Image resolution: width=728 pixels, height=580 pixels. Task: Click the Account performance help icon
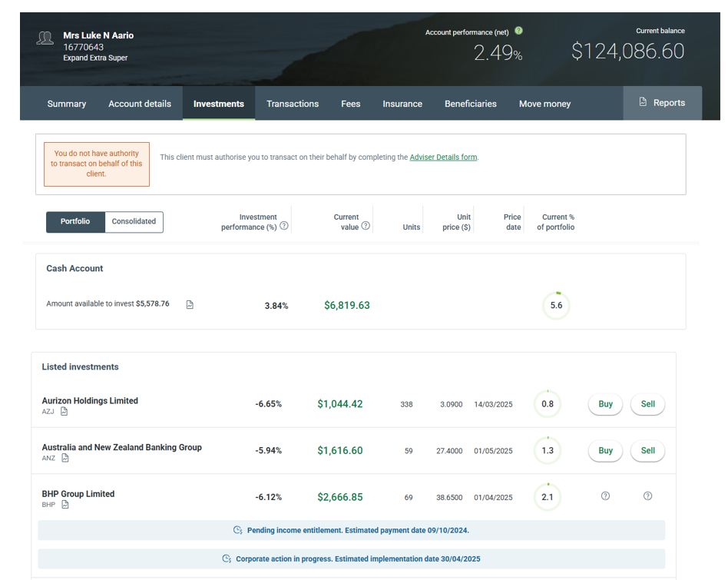coord(518,31)
